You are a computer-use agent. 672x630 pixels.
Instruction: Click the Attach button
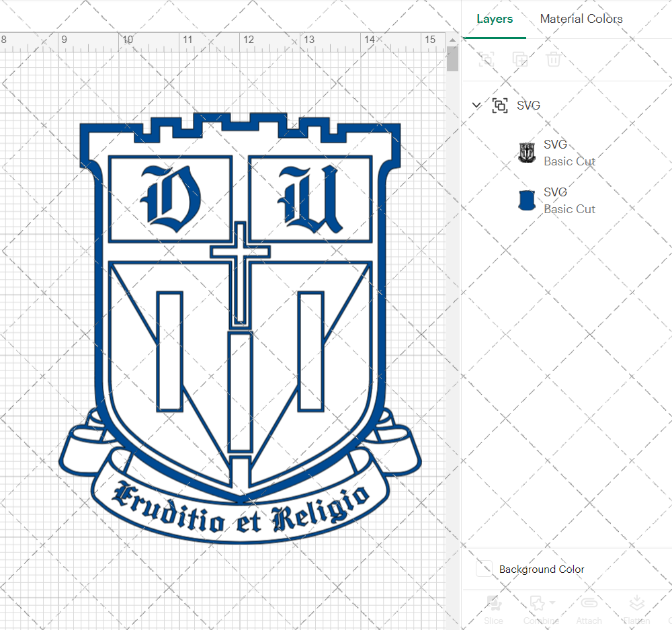pos(589,609)
